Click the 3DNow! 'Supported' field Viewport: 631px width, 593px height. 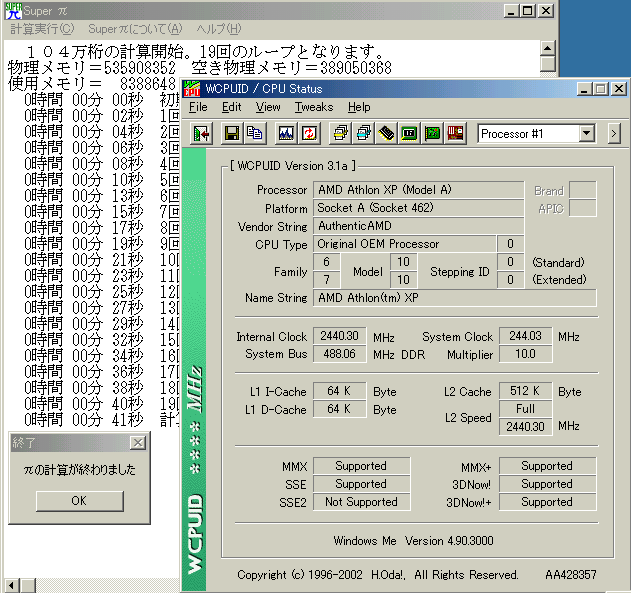(547, 484)
